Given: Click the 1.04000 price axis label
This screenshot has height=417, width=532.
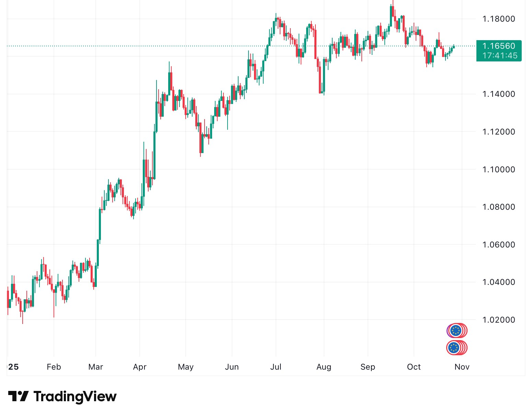Looking at the screenshot, I should [498, 282].
